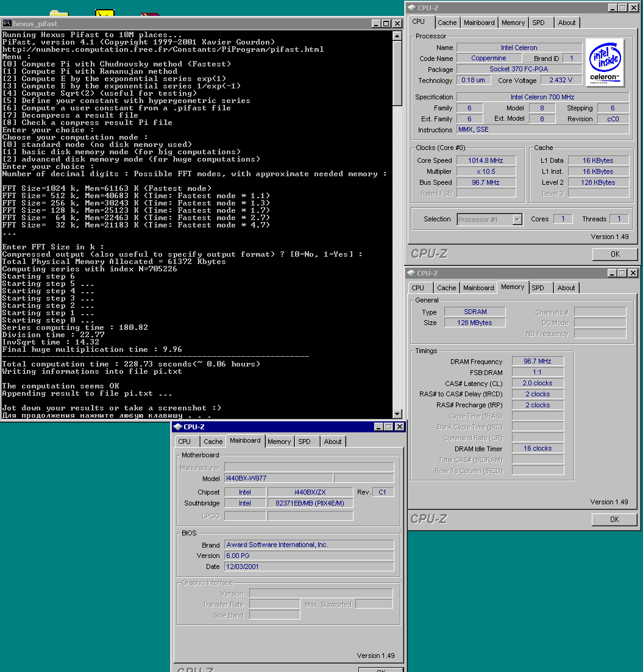Select SPD tab in Memory CPU-Z window
Viewport: 643px width, 672px height.
(x=538, y=288)
